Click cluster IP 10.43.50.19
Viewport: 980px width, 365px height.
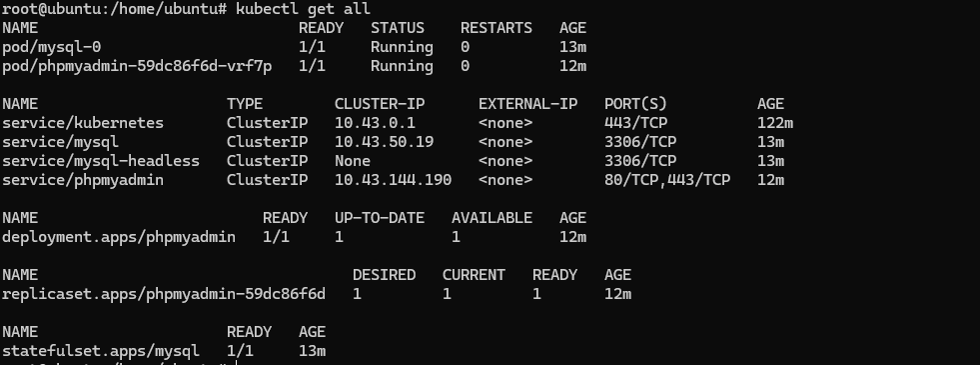pyautogui.click(x=384, y=142)
